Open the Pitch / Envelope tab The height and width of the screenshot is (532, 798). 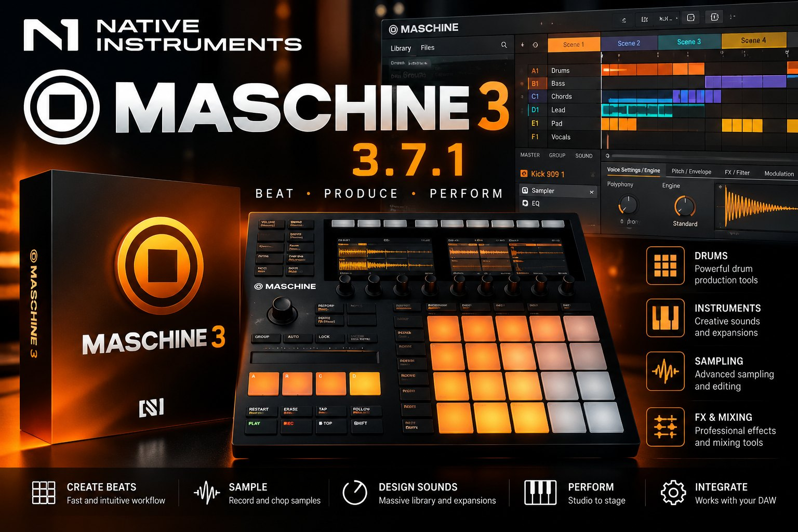click(691, 171)
